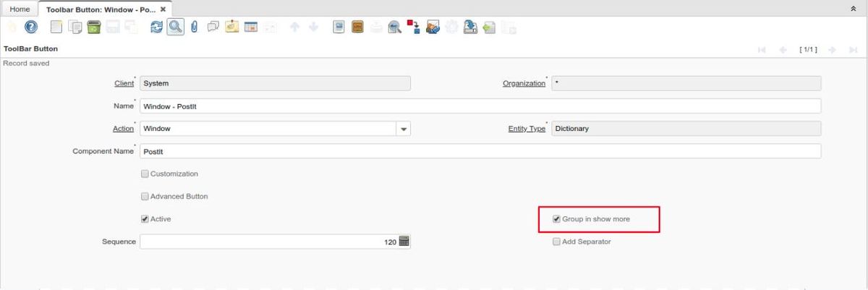Open the Chat speech bubbles icon
The height and width of the screenshot is (290, 868).
213,27
